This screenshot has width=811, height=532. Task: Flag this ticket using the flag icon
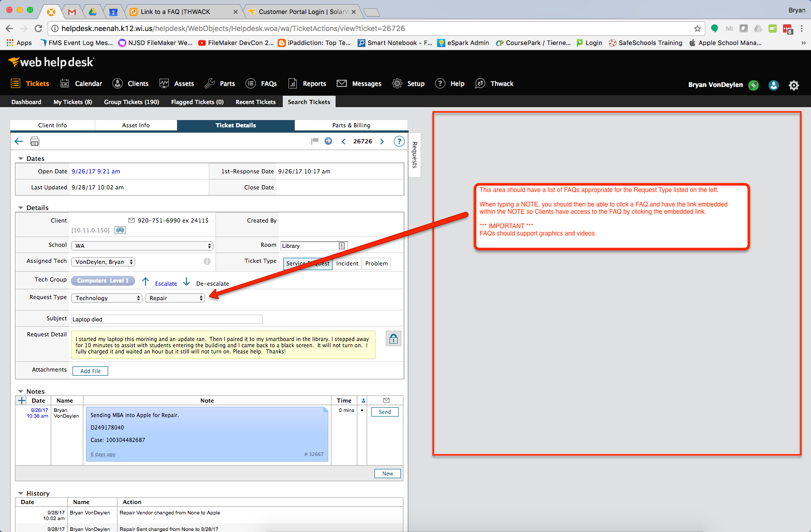[x=315, y=141]
